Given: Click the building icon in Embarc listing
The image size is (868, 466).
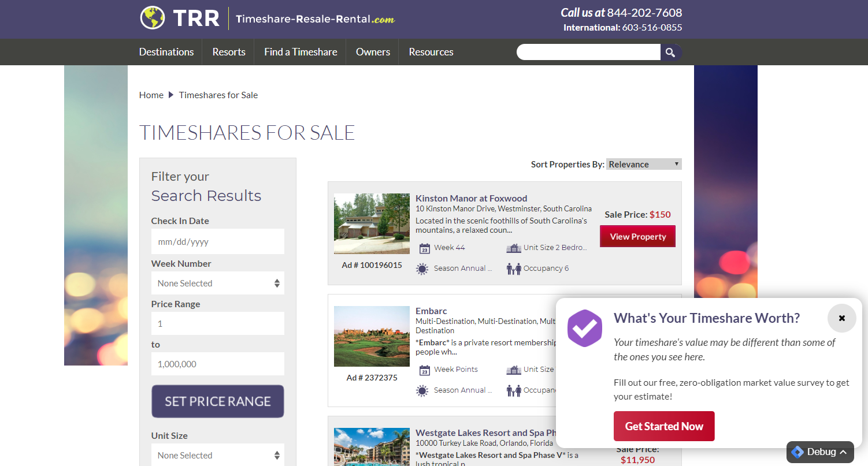Looking at the screenshot, I should 514,370.
